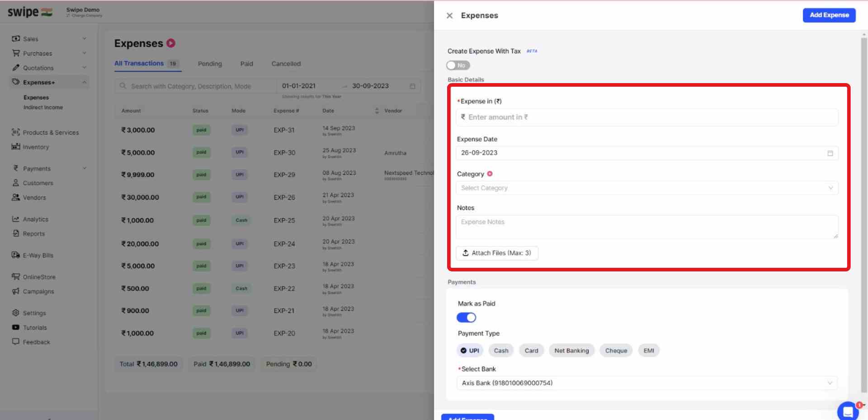The width and height of the screenshot is (868, 420).
Task: Click the Cash badge in EXP-25 row
Action: click(241, 220)
